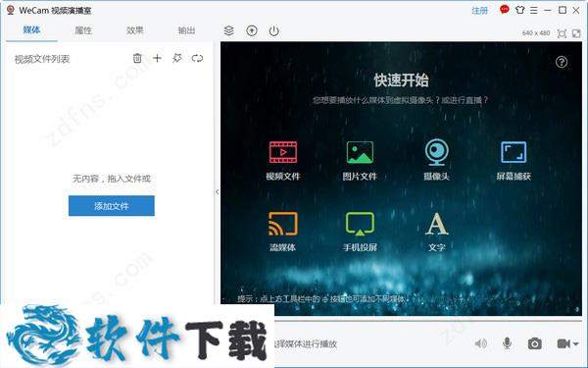
Task: Click the video recorder icon
Action: 563,343
